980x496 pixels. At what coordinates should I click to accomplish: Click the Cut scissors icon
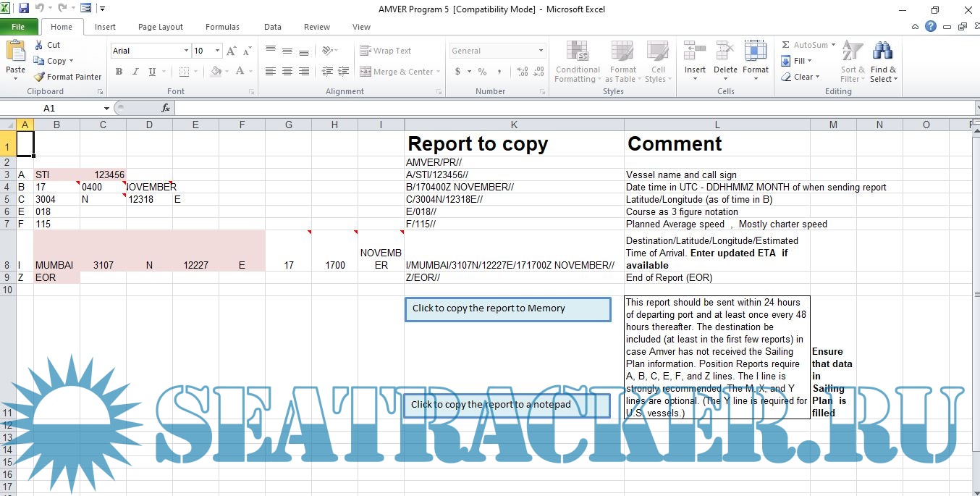[40, 45]
